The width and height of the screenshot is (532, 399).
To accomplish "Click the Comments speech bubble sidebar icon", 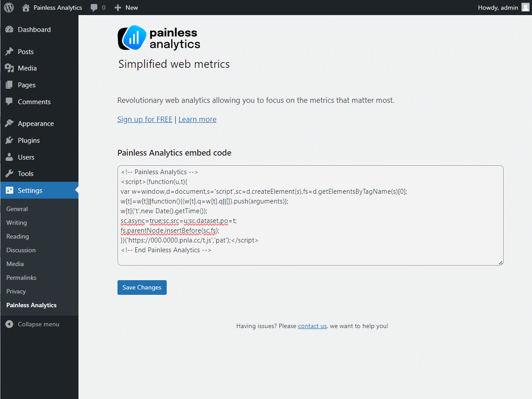I will (9, 102).
